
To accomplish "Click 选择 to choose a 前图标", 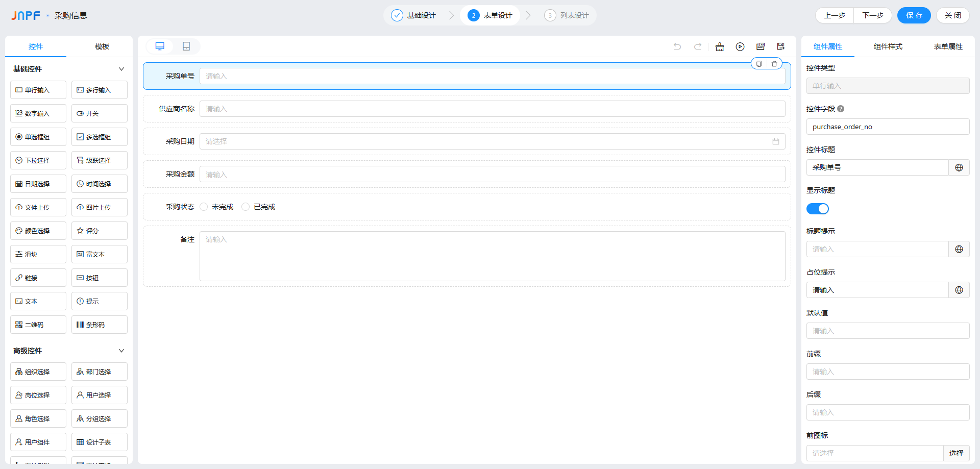I will click(x=957, y=453).
